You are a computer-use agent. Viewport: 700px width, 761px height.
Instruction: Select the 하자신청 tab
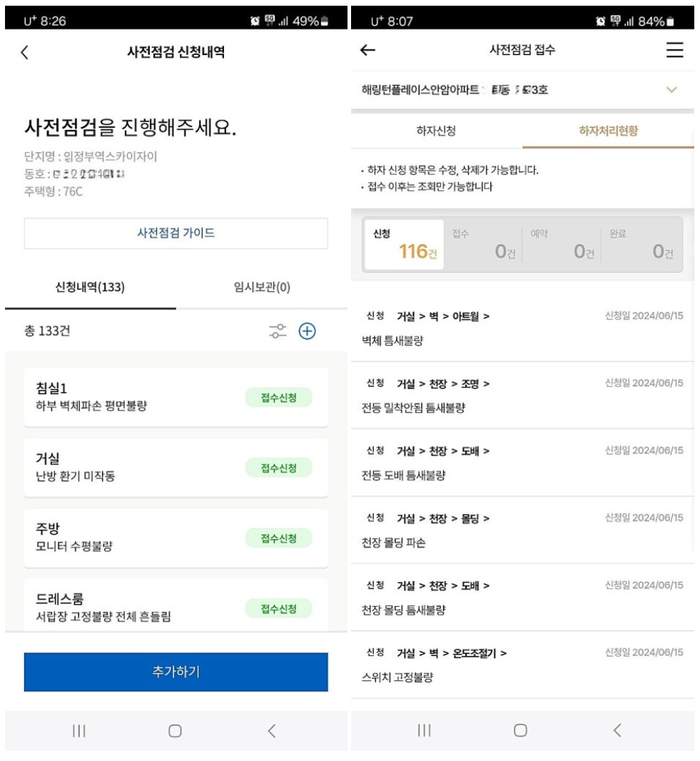(436, 131)
